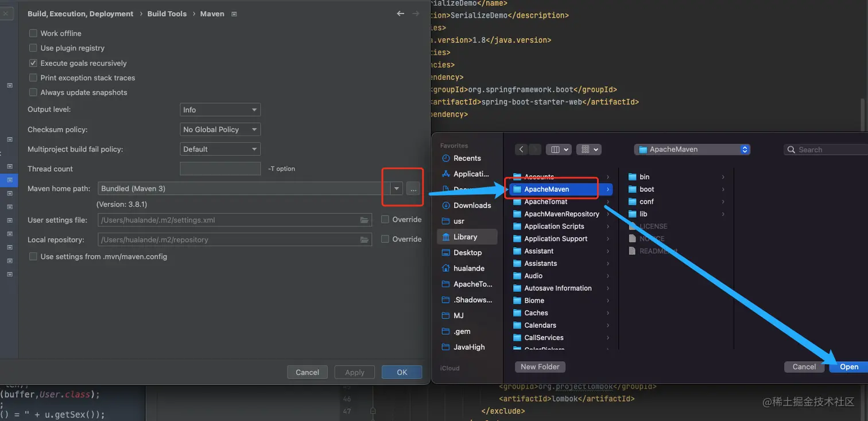The image size is (868, 421).
Task: Enable Print exception stack traces
Action: 33,78
